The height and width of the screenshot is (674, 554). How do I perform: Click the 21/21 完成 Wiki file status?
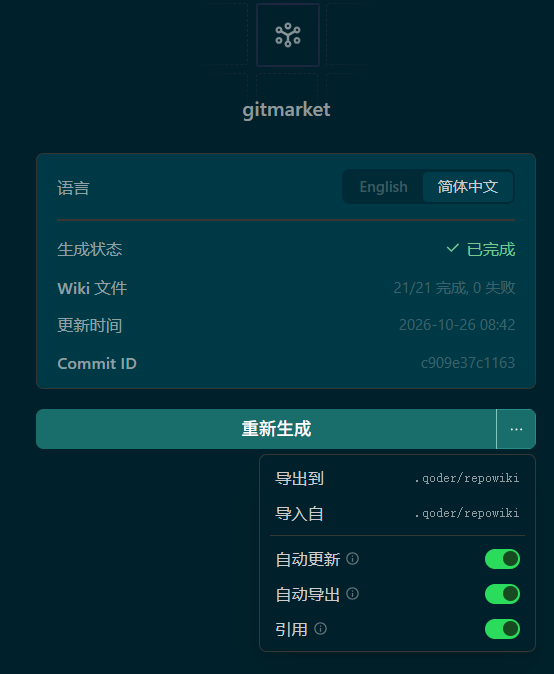pyautogui.click(x=454, y=288)
